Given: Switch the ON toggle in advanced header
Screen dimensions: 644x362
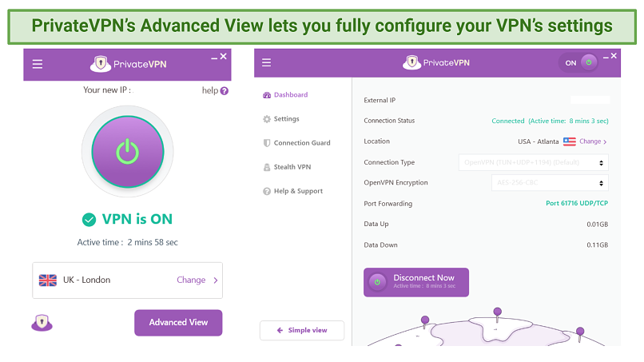Looking at the screenshot, I should [x=580, y=63].
